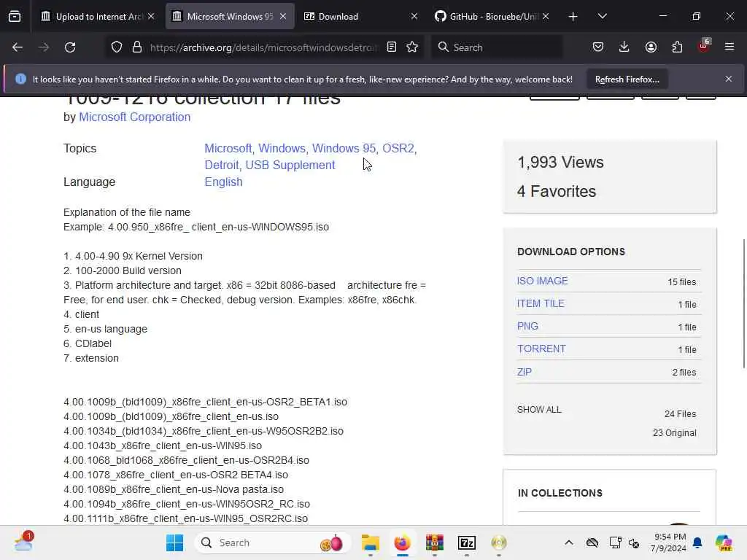Download the TORRENT file

[541, 349]
